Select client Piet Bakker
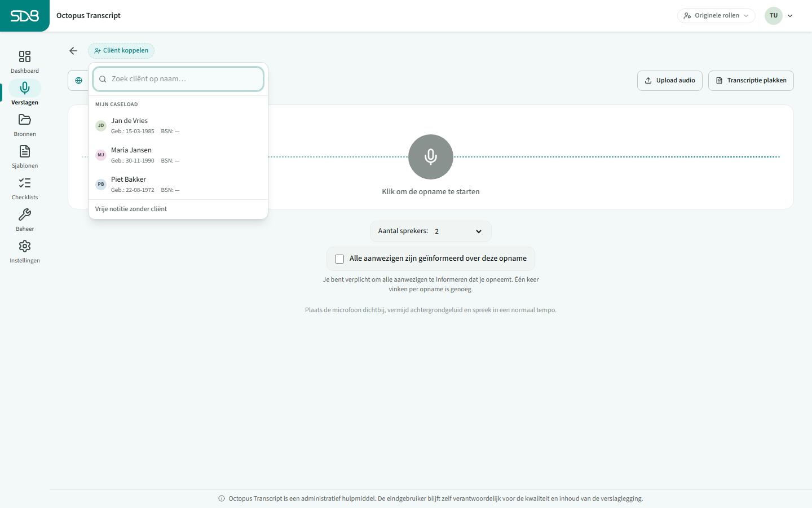Screen dimensions: 812x508 pyautogui.click(x=178, y=184)
